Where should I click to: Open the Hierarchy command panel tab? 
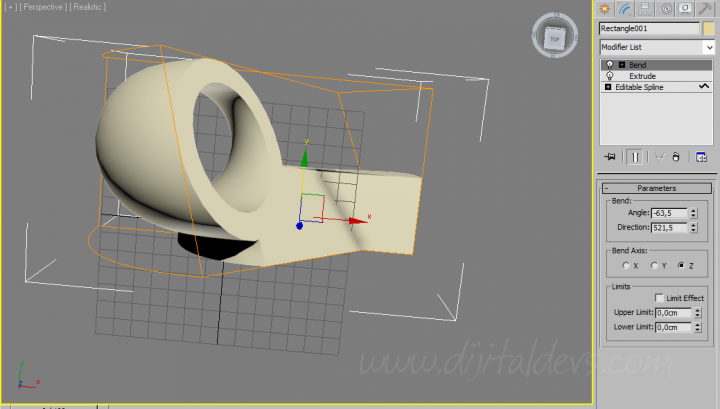point(645,9)
